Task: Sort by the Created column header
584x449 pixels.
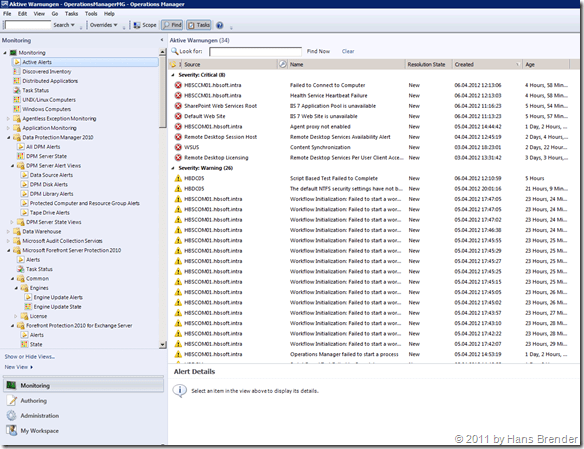Action: 487,64
